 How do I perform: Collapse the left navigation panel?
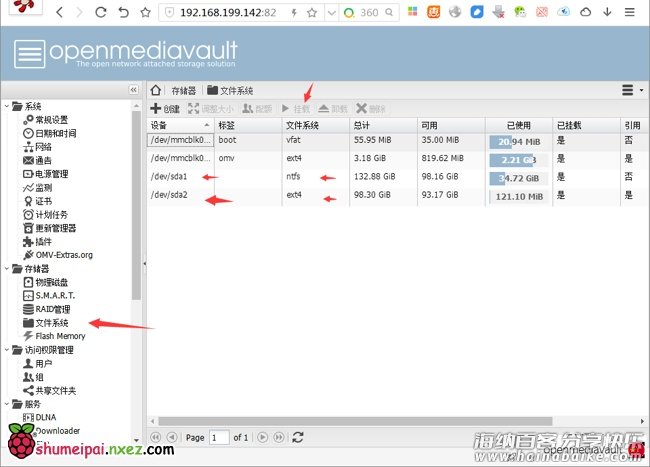click(133, 90)
